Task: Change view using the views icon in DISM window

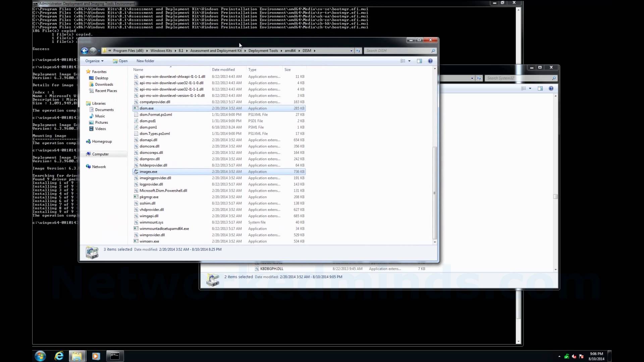Action: 403,61
